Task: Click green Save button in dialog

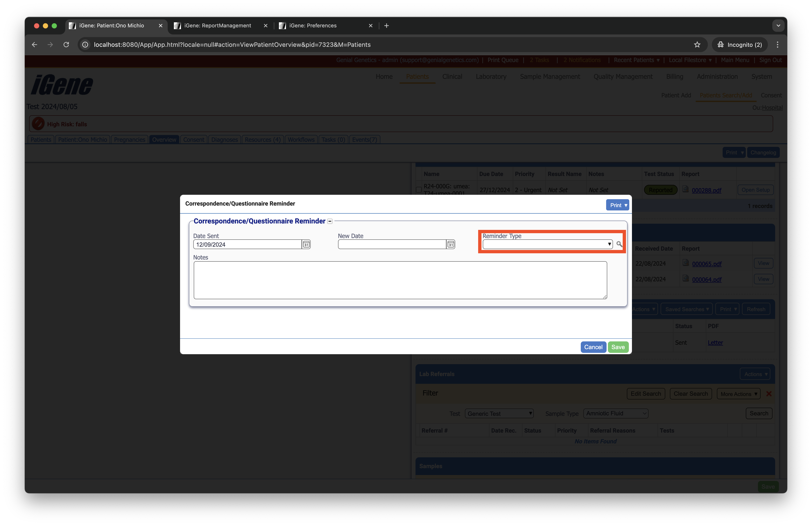Action: [618, 347]
